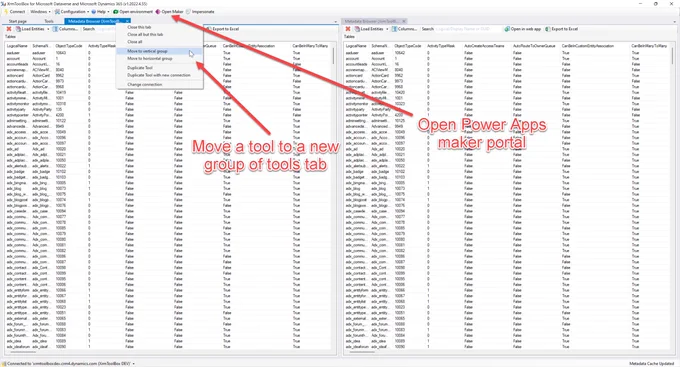Sort by AutoCreateAccessTeams column in right pane
Screen dimensions: 680x367
click(x=484, y=46)
